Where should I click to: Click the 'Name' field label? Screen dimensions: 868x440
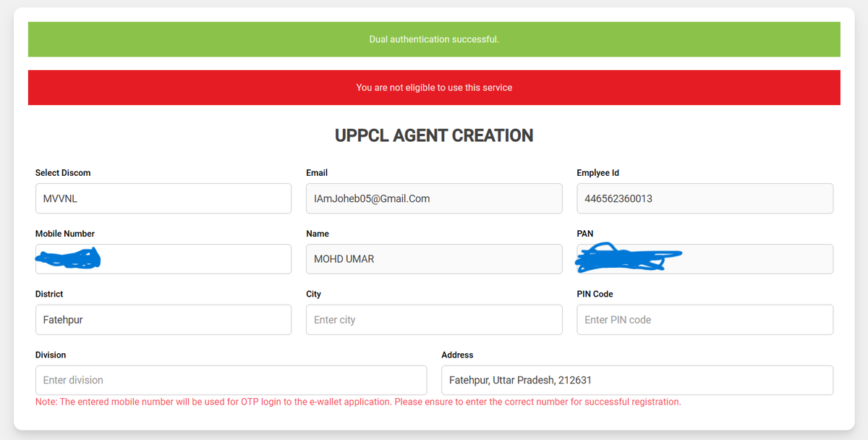click(318, 234)
